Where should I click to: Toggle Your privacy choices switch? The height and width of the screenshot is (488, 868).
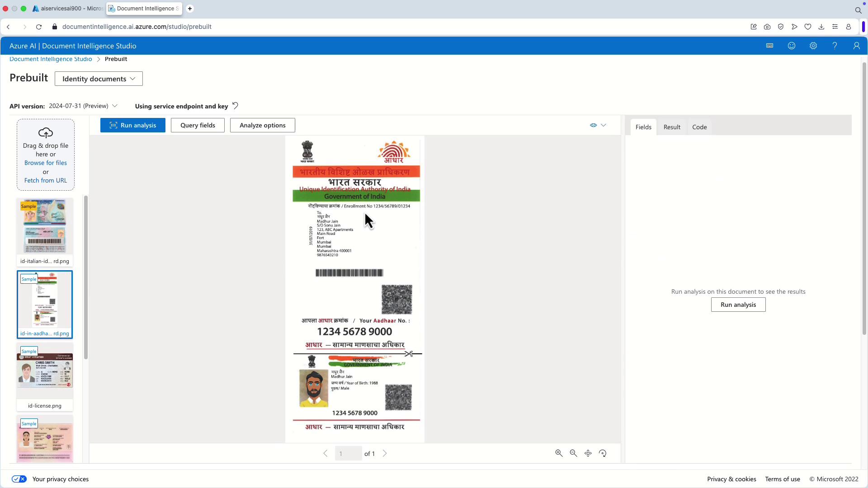pos(19,479)
